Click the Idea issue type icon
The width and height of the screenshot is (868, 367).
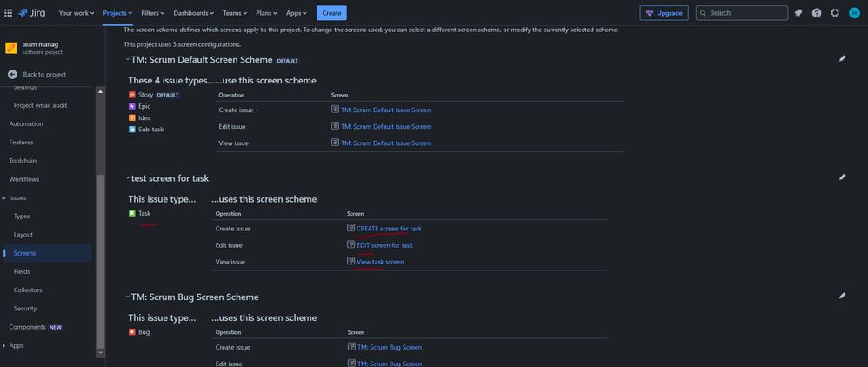pyautogui.click(x=131, y=118)
